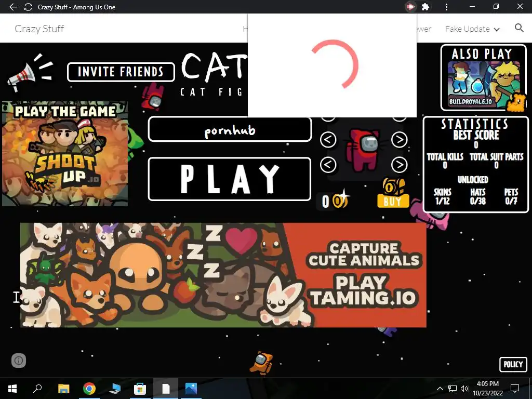Go back with the browser back arrow
The width and height of the screenshot is (532, 399).
tap(13, 7)
